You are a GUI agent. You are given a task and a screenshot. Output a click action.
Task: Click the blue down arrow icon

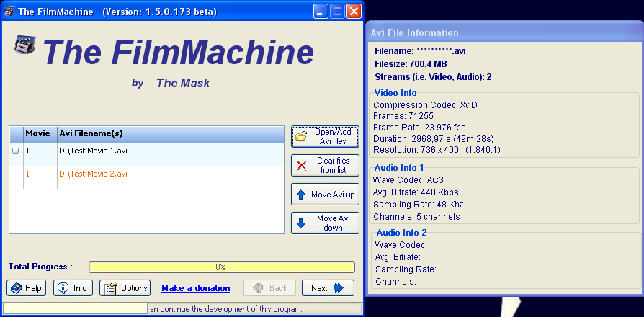click(301, 223)
